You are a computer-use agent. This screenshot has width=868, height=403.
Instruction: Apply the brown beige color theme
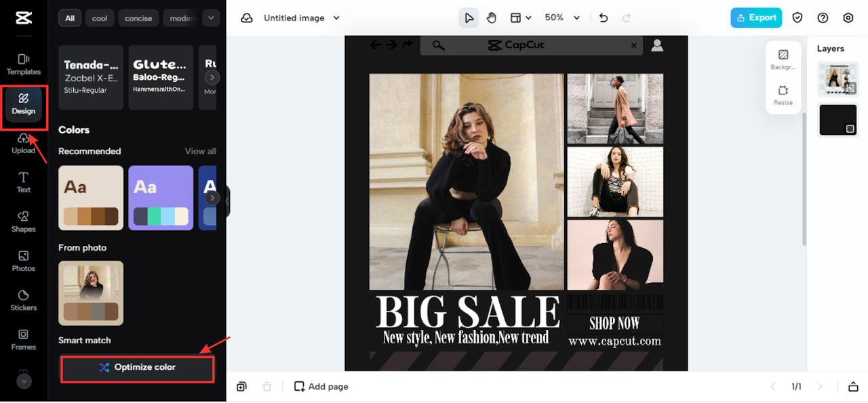tap(91, 198)
